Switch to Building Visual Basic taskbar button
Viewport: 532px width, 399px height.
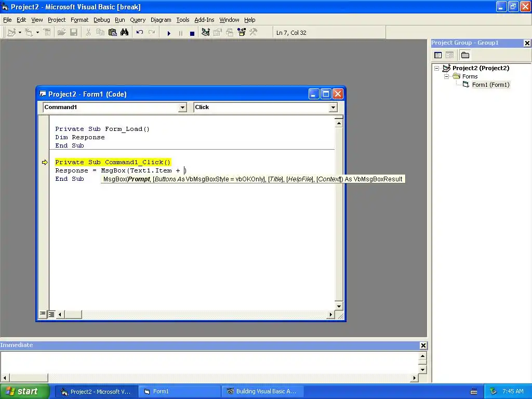[x=262, y=392]
